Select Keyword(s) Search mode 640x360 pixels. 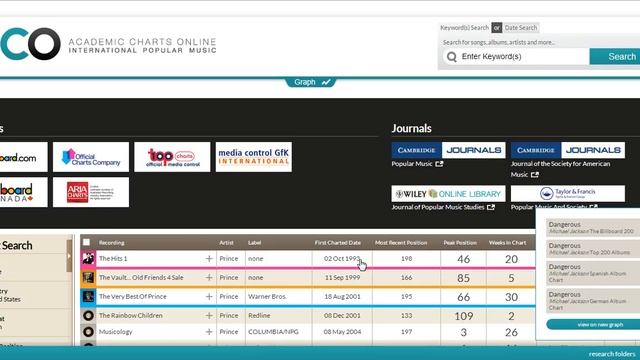click(x=464, y=28)
